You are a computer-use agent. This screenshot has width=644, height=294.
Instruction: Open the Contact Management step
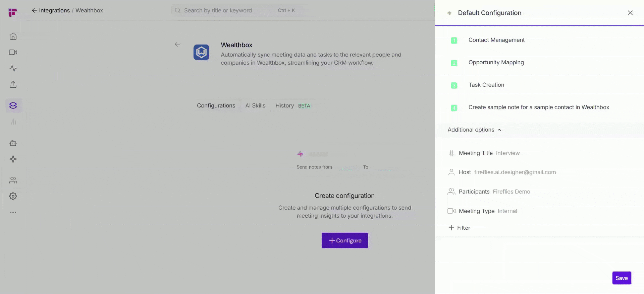(x=496, y=40)
